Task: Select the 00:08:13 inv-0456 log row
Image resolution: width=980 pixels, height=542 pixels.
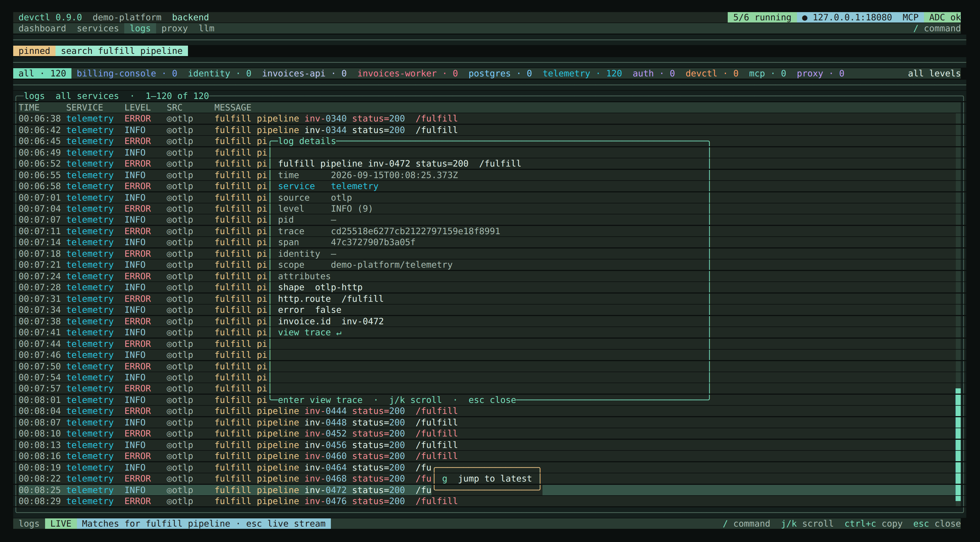Action: coord(487,445)
